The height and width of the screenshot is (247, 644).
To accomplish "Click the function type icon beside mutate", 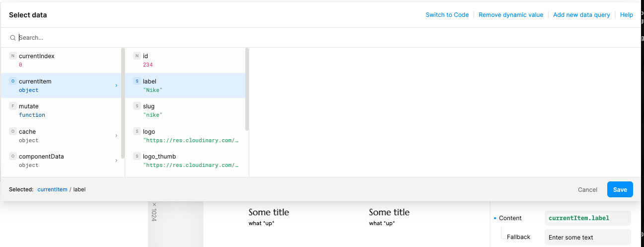I will (13, 106).
